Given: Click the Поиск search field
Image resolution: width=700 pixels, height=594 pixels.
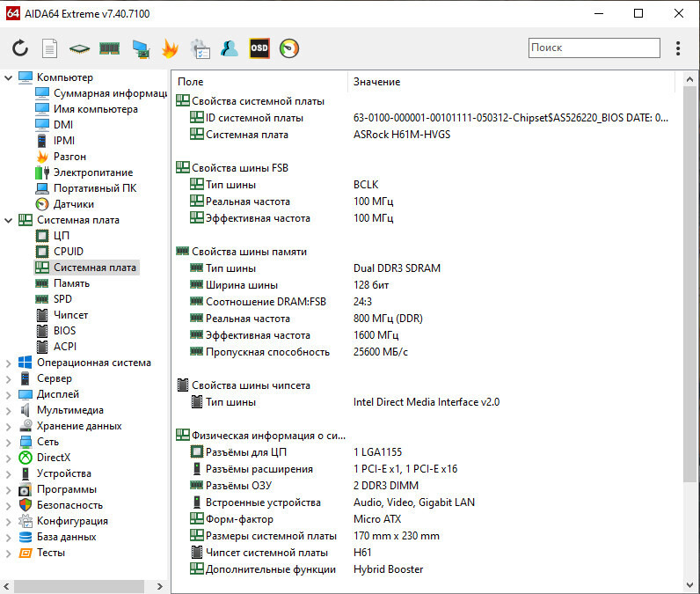Looking at the screenshot, I should (592, 48).
